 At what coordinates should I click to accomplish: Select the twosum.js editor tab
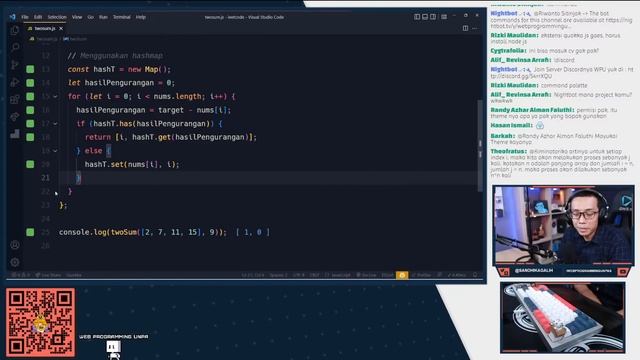44,29
